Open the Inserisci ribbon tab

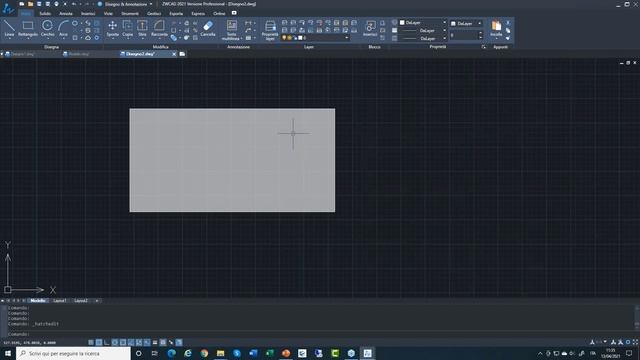88,13
